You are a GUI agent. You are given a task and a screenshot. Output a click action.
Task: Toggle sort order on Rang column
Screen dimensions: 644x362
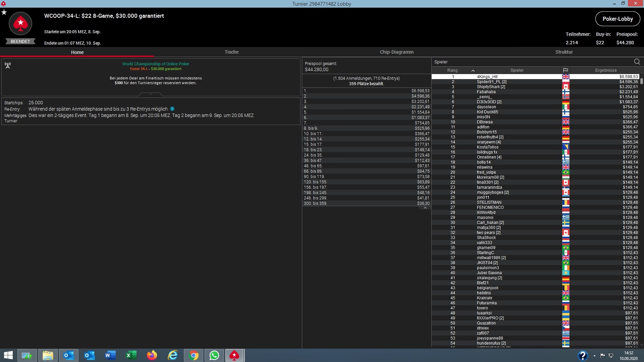pos(452,70)
